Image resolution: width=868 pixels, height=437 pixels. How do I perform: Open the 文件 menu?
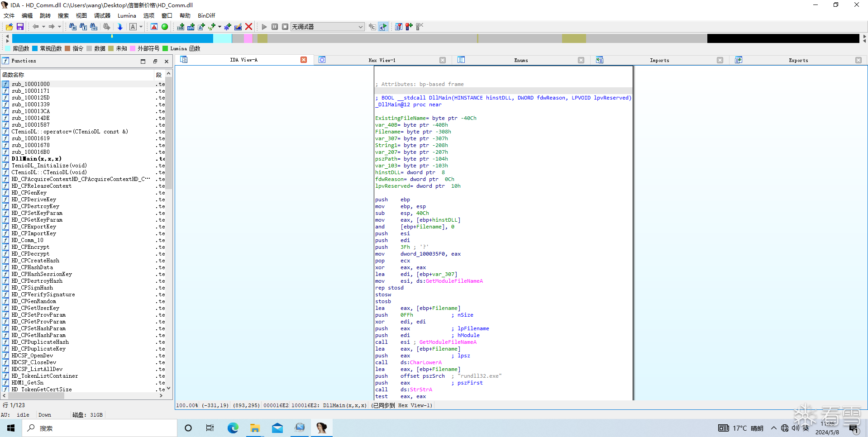(9, 15)
